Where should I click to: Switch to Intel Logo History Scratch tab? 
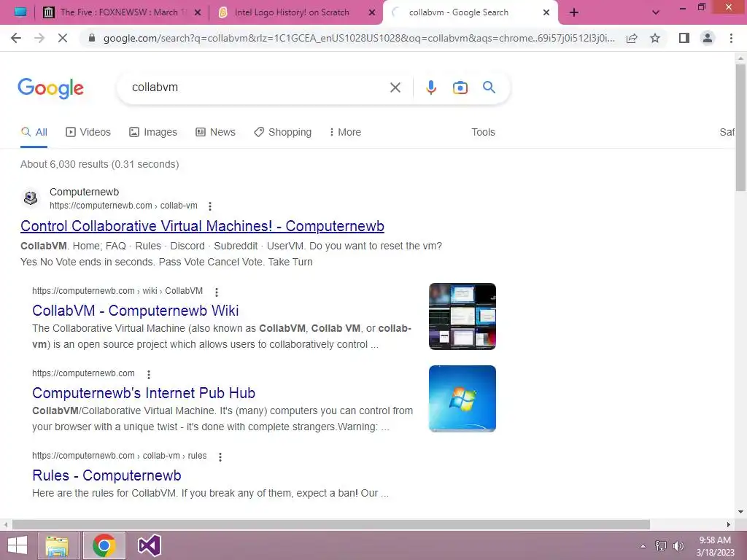pyautogui.click(x=292, y=12)
